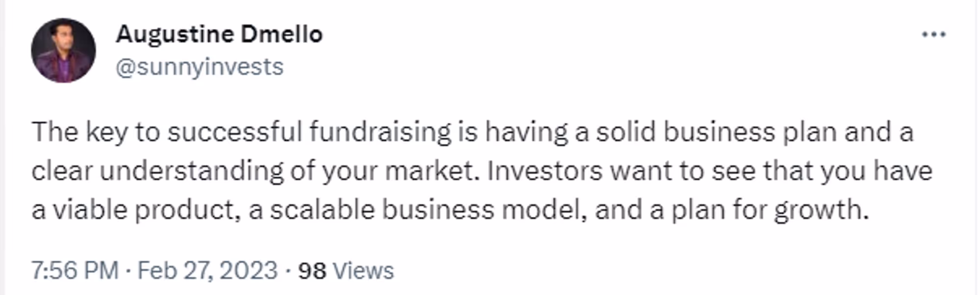Click the Feb 27, 2023 date
This screenshot has width=980, height=295.
[207, 270]
